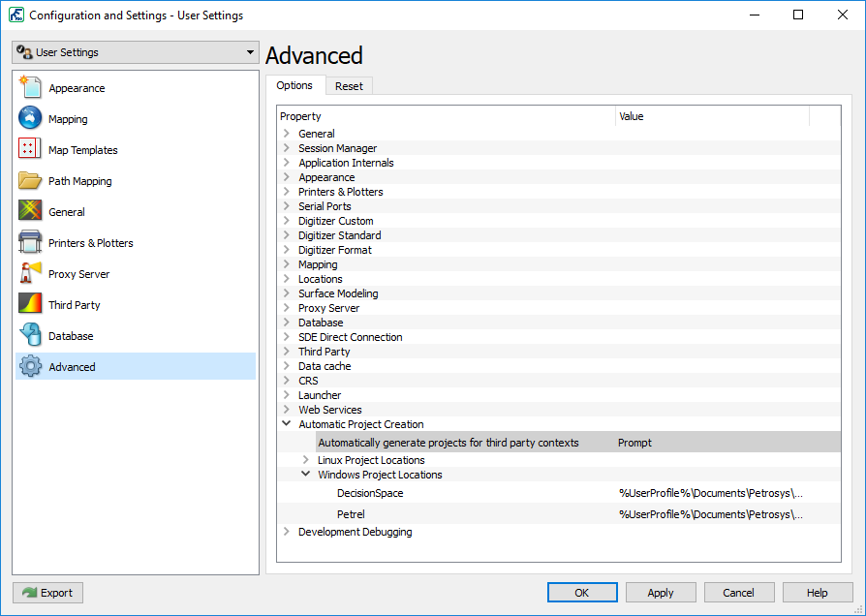Collapse Windows Project Locations node
Viewport: 866px width, 616px height.
tap(305, 475)
